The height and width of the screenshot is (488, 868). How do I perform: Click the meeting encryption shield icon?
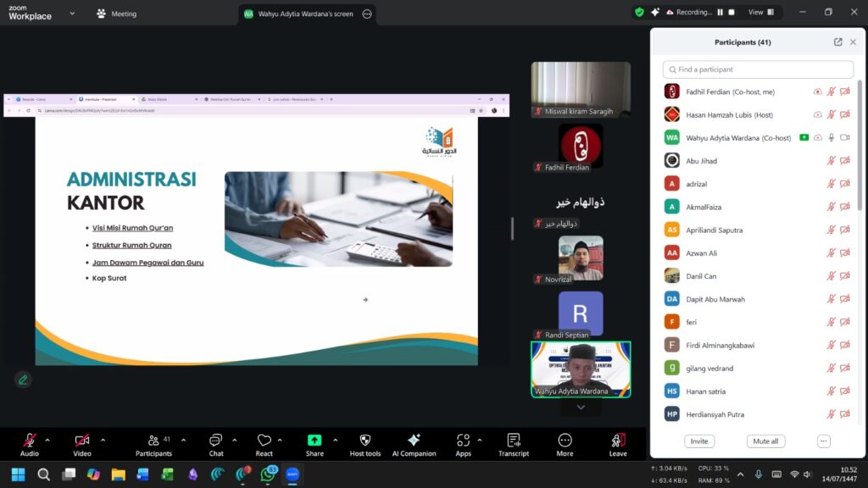pos(639,13)
